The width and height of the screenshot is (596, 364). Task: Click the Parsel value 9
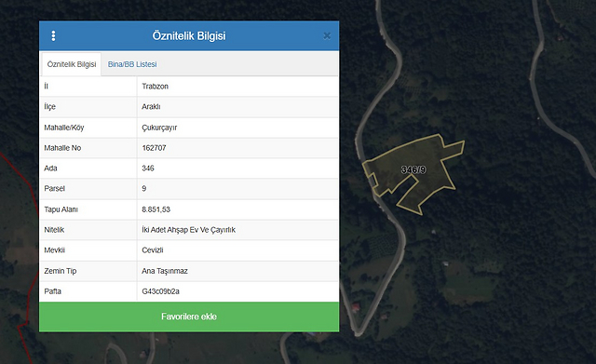coord(144,188)
